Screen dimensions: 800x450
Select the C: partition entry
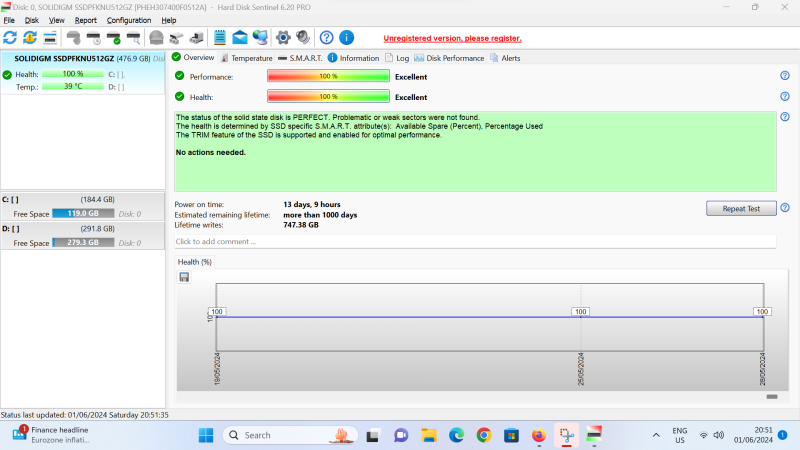(83, 207)
